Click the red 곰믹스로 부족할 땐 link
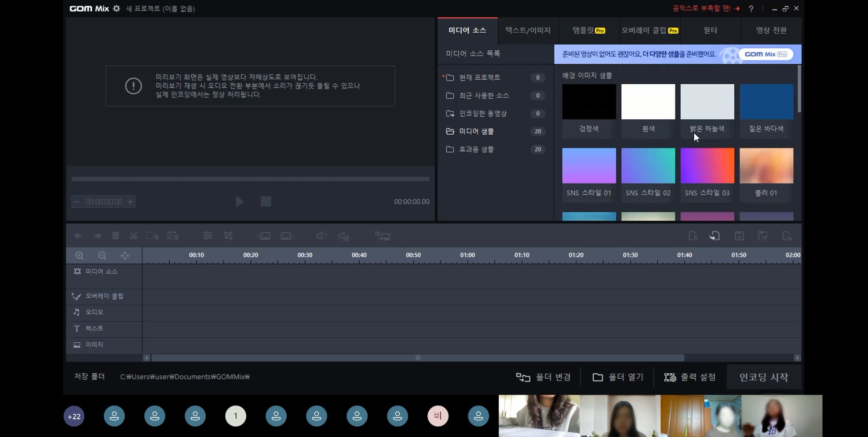The width and height of the screenshot is (868, 437). tap(706, 8)
